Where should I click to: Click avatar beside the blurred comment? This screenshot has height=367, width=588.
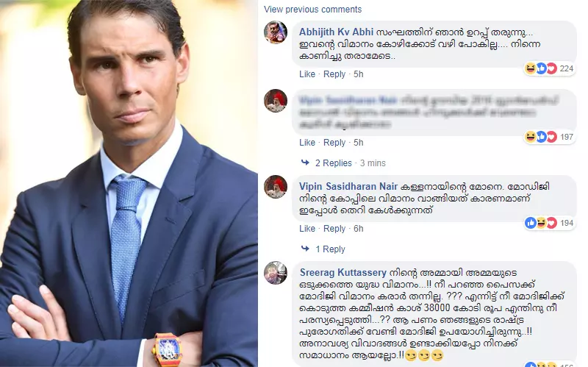tap(276, 101)
